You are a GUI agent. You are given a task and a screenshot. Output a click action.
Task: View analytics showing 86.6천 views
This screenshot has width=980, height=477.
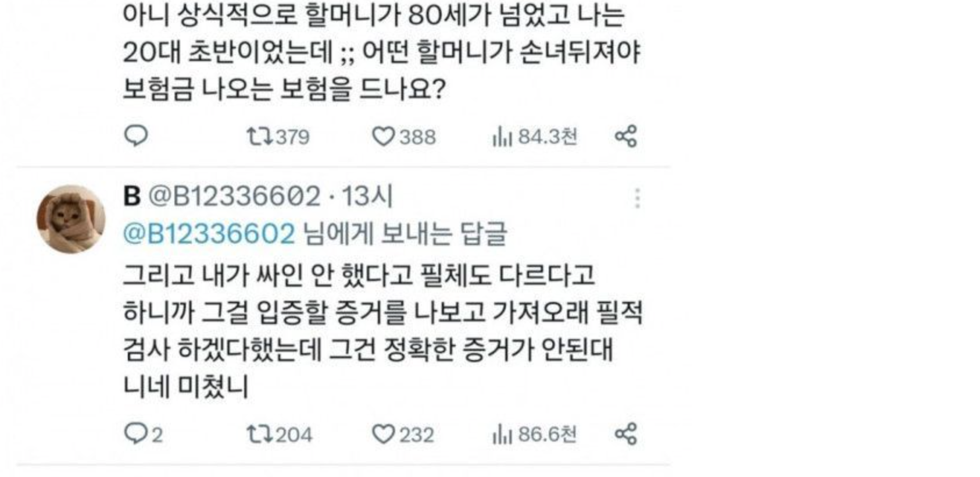[x=535, y=434]
